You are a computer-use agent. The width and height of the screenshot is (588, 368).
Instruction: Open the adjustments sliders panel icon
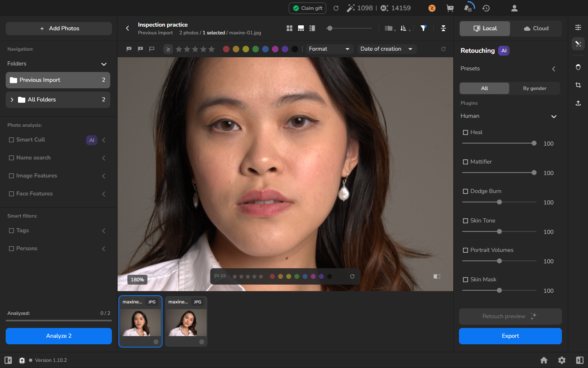click(578, 27)
